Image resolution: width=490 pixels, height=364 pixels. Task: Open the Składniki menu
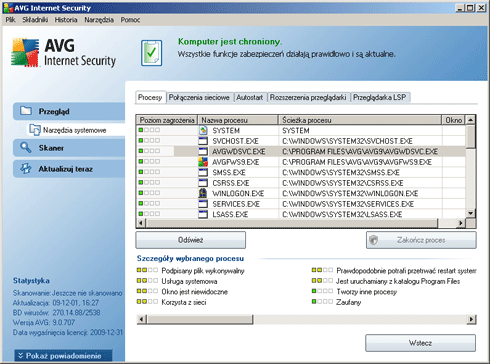coord(35,20)
